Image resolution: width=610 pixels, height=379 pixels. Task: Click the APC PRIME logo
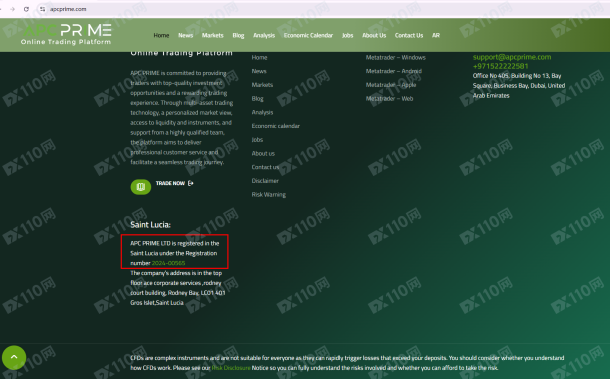(66, 34)
